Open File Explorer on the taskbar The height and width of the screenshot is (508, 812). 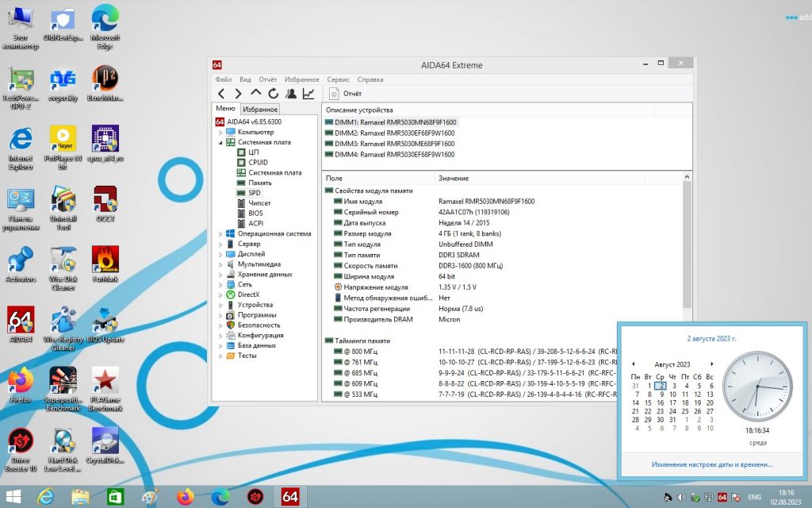click(x=80, y=497)
